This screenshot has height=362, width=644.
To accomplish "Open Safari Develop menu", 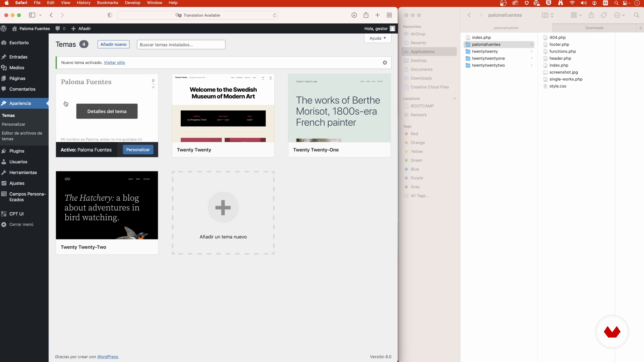I will (x=132, y=3).
